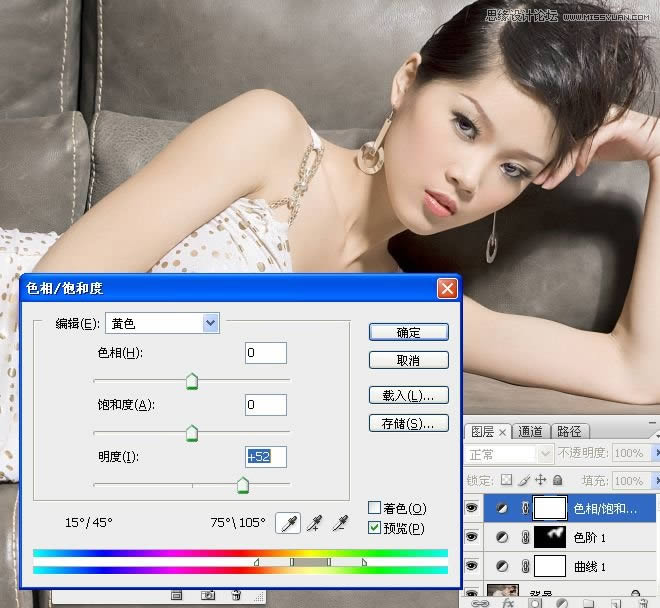Select the add-to-sample eyedropper
Image resolution: width=660 pixels, height=608 pixels.
(x=315, y=522)
